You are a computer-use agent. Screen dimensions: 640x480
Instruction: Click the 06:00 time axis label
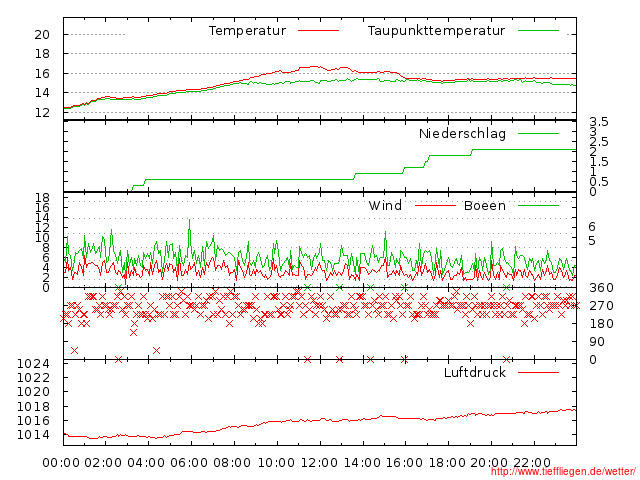coord(189,463)
